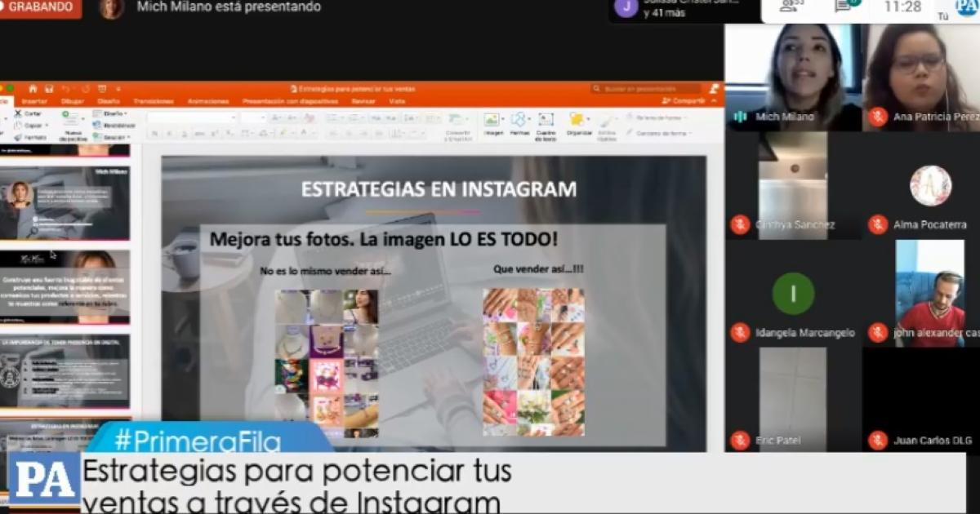Open the Formas shapes icon
The height and width of the screenshot is (514, 980).
[519, 119]
